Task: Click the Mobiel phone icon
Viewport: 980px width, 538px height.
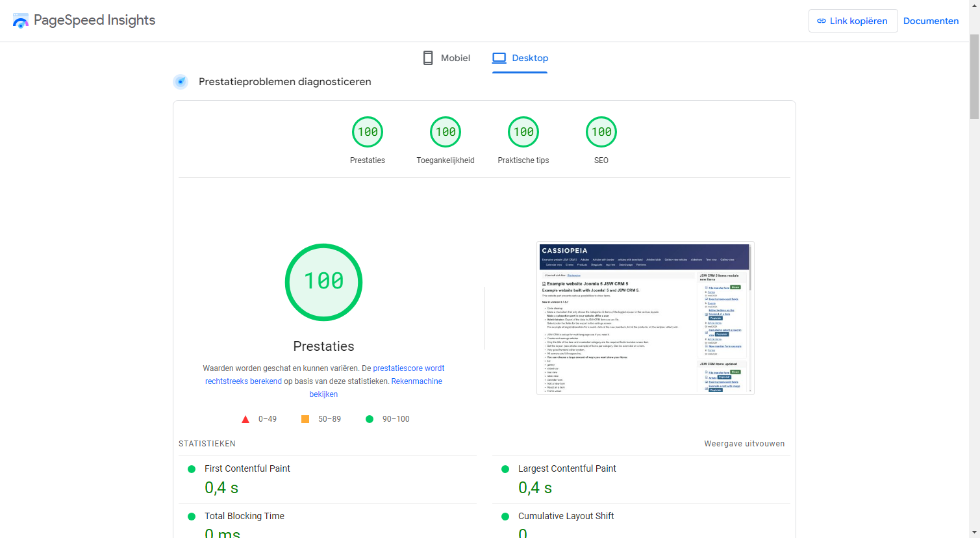Action: pyautogui.click(x=428, y=58)
